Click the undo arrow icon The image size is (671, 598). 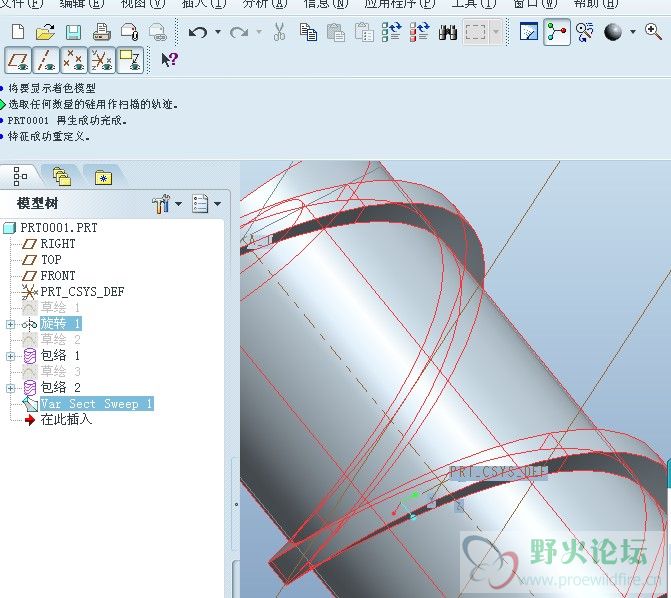pos(198,32)
